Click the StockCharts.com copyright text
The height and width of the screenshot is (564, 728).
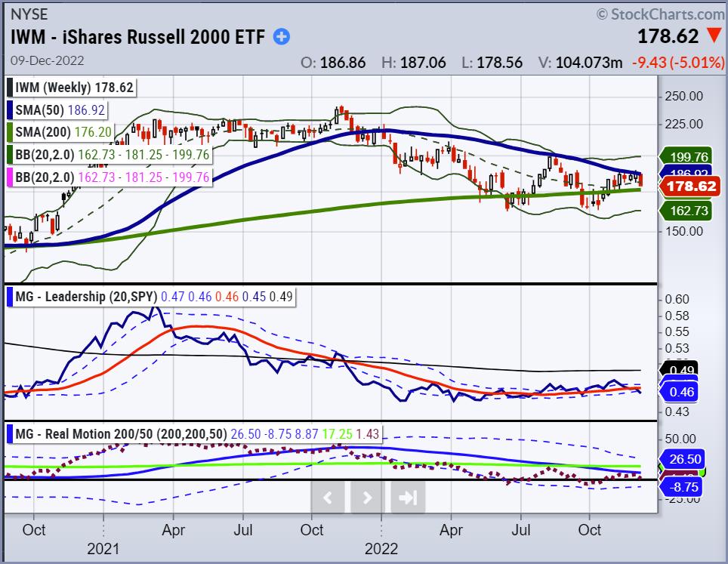(x=660, y=14)
